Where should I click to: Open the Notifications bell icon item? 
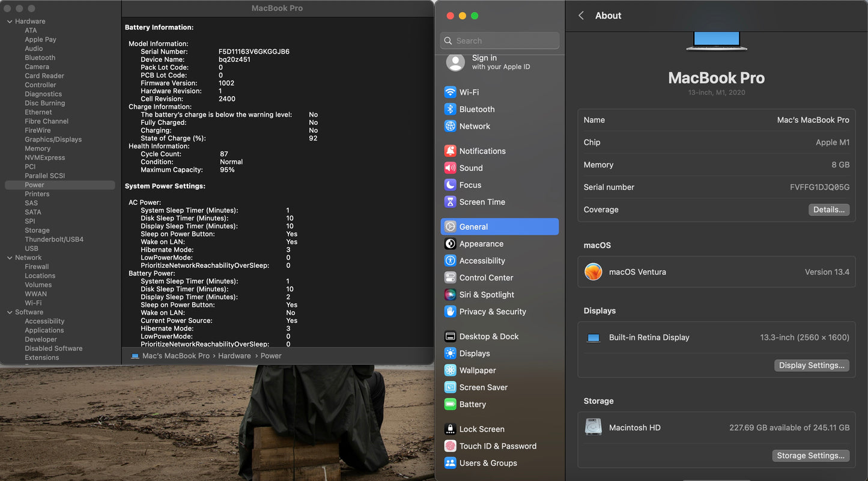click(x=450, y=151)
